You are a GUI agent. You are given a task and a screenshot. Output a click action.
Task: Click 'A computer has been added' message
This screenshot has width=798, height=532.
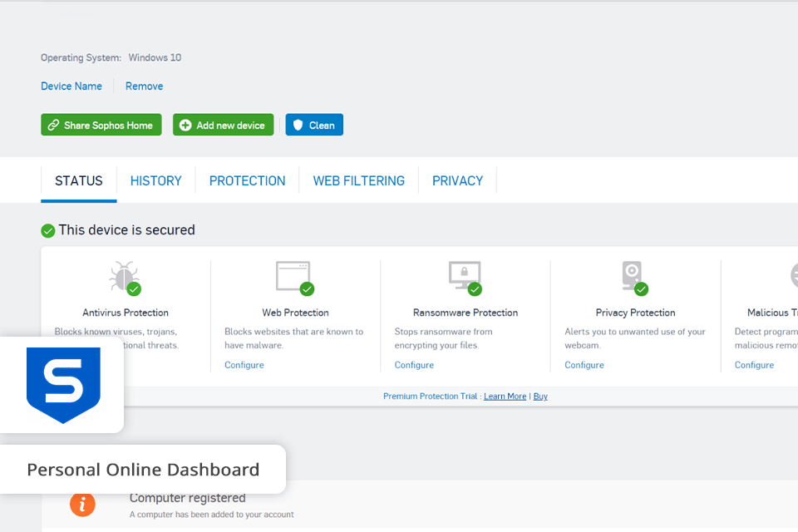(x=211, y=515)
